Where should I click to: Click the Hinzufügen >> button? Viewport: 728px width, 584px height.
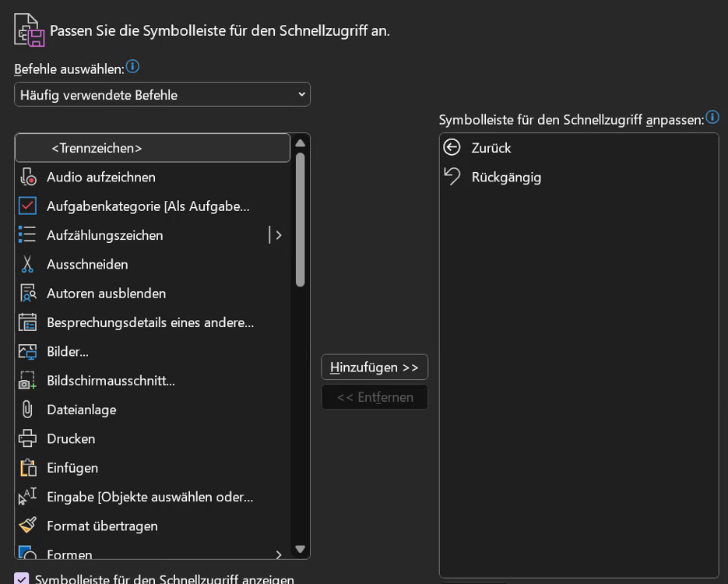(375, 368)
